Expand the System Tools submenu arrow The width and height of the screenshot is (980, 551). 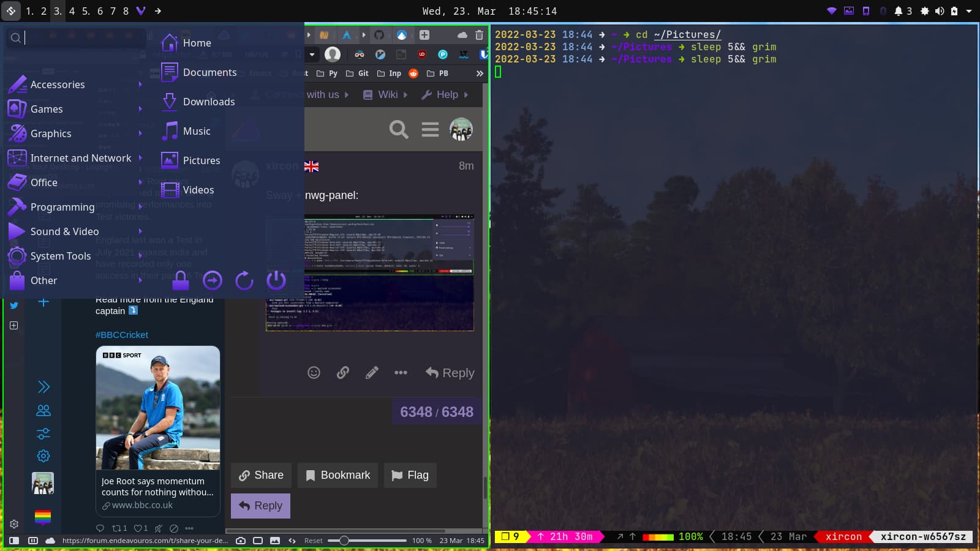140,256
